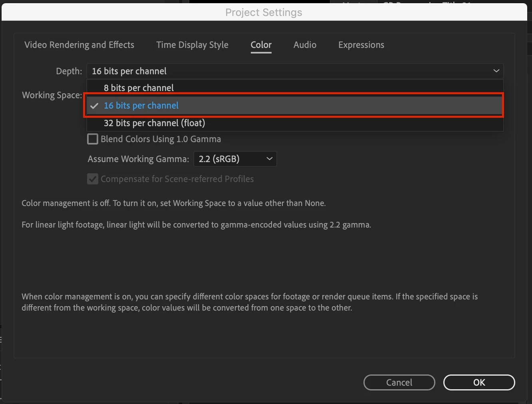The width and height of the screenshot is (532, 404).
Task: Go to the Audio tab
Action: point(305,45)
